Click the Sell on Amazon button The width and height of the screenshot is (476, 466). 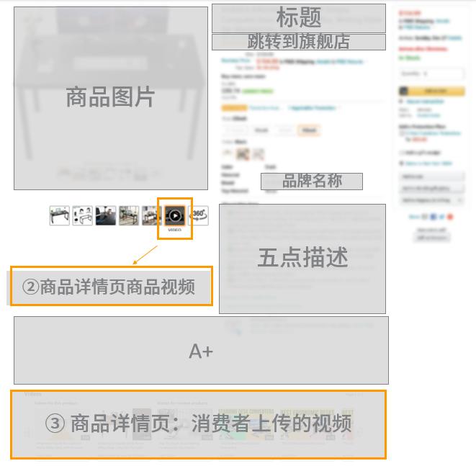431,238
